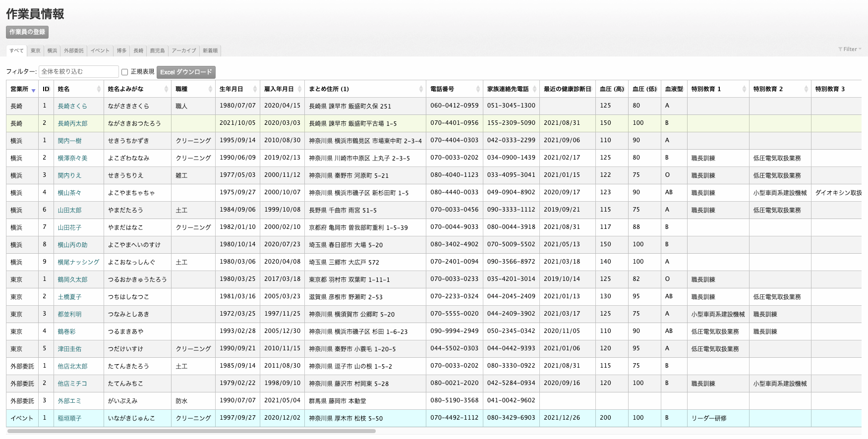The height and width of the screenshot is (439, 868).
Task: Click the 最近の健康診断日 column header
Action: click(568, 89)
